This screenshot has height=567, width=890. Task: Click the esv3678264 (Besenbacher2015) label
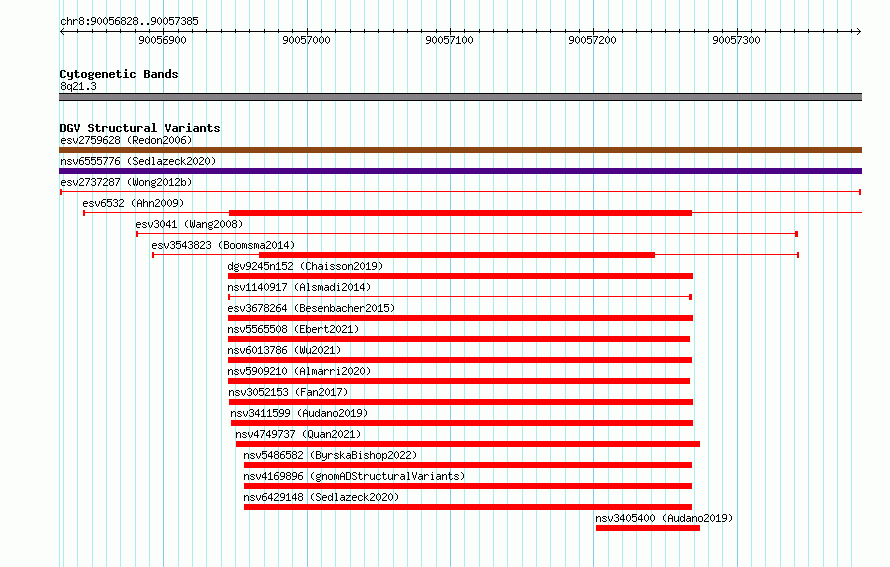click(x=311, y=308)
